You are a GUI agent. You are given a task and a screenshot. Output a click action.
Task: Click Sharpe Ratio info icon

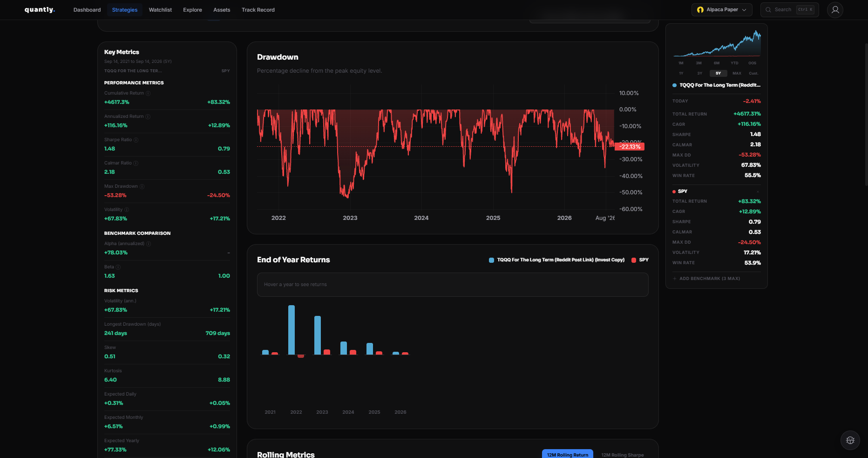(136, 140)
